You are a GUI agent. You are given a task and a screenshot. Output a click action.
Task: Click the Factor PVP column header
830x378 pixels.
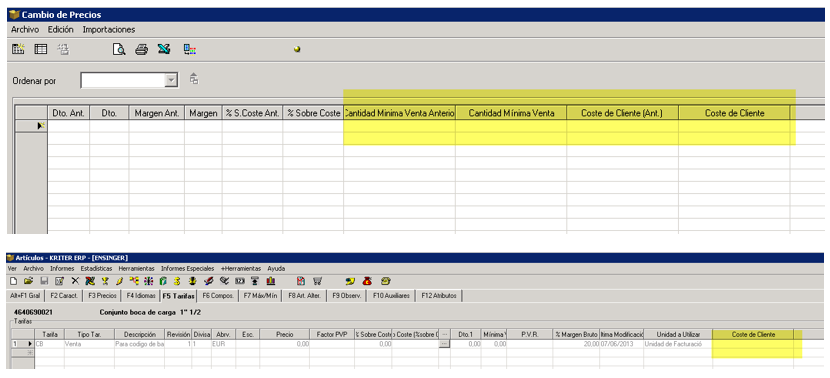[332, 335]
